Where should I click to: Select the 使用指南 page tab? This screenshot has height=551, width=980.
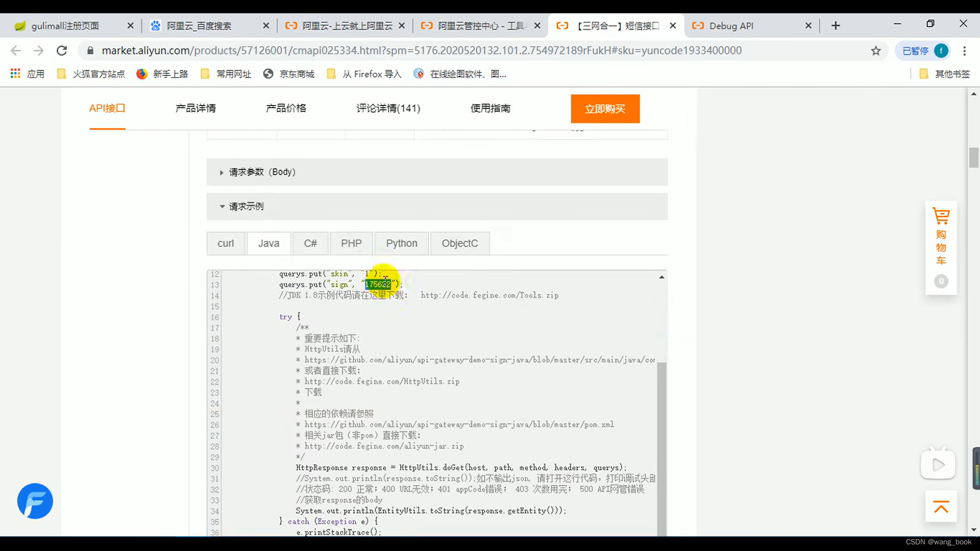point(491,108)
